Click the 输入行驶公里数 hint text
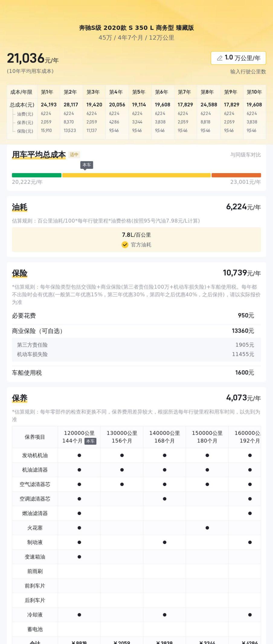Image resolution: width=273 pixels, height=644 pixels. tap(248, 72)
